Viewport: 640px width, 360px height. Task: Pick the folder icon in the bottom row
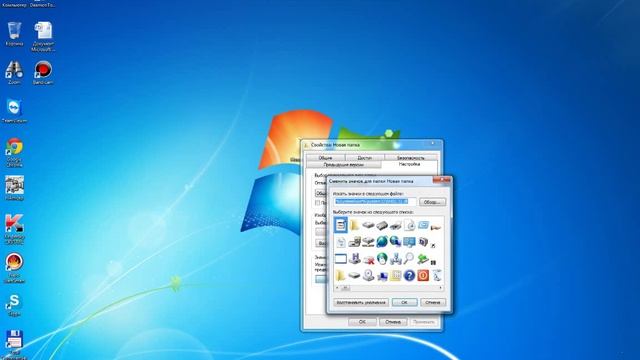pos(340,276)
